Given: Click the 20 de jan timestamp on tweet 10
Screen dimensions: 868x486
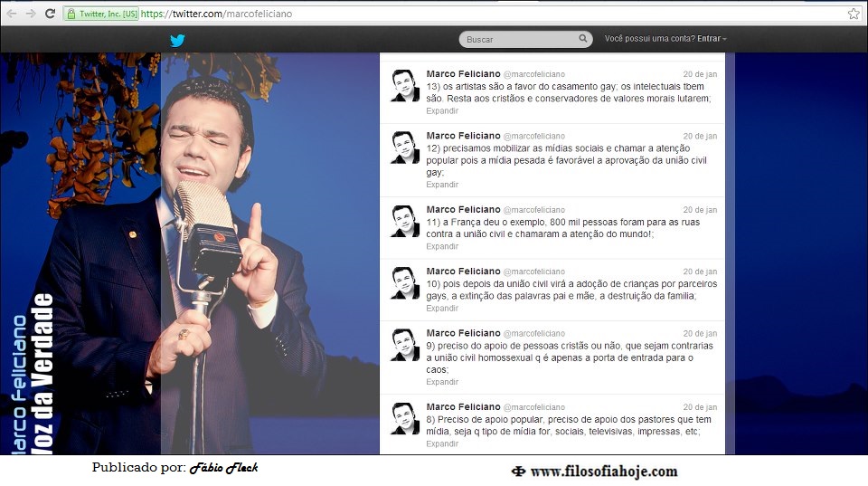Looking at the screenshot, I should pos(700,272).
